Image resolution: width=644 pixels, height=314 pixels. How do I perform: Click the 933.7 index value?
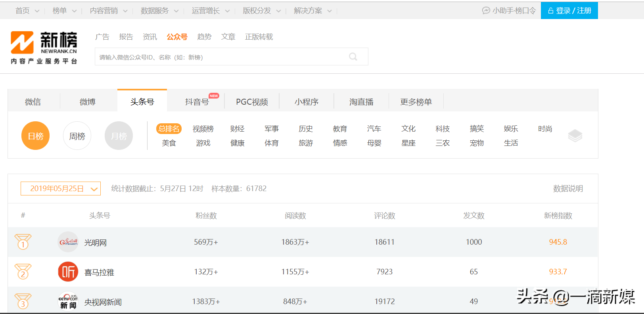point(558,272)
